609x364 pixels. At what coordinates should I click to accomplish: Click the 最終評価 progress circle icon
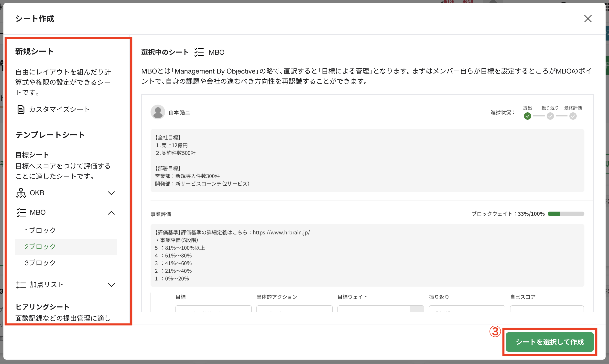click(x=573, y=116)
